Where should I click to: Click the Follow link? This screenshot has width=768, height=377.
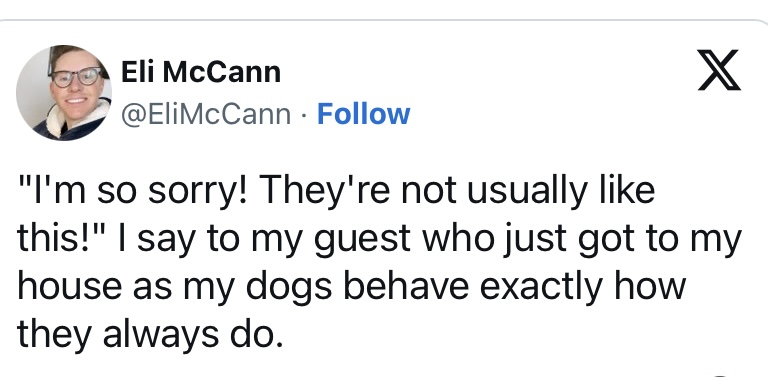(363, 114)
